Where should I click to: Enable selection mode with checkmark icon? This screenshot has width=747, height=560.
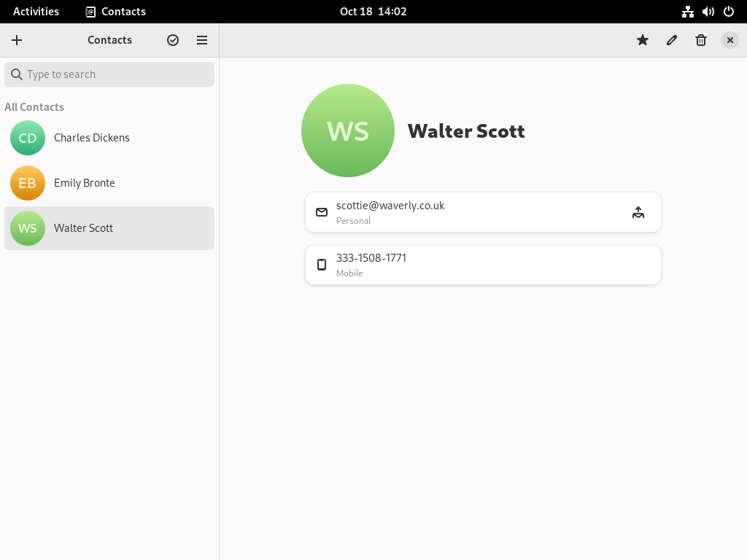(x=173, y=40)
